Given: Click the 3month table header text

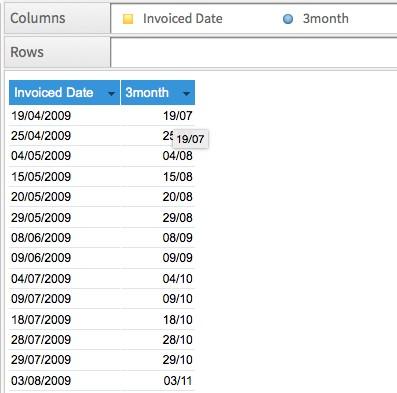Looking at the screenshot, I should point(147,92).
